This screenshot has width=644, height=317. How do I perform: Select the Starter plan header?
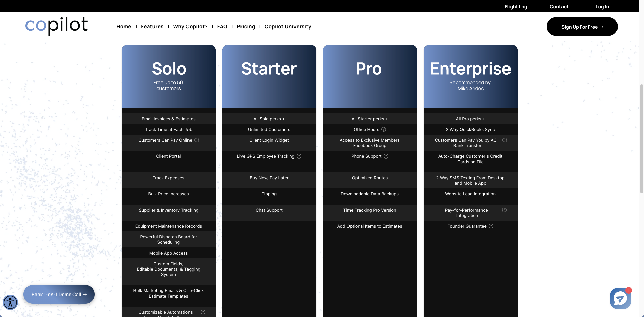[x=269, y=77]
